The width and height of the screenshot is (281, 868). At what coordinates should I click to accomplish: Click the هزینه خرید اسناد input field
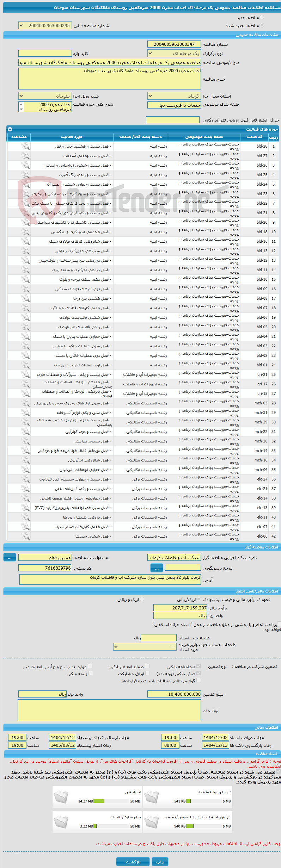158,638
